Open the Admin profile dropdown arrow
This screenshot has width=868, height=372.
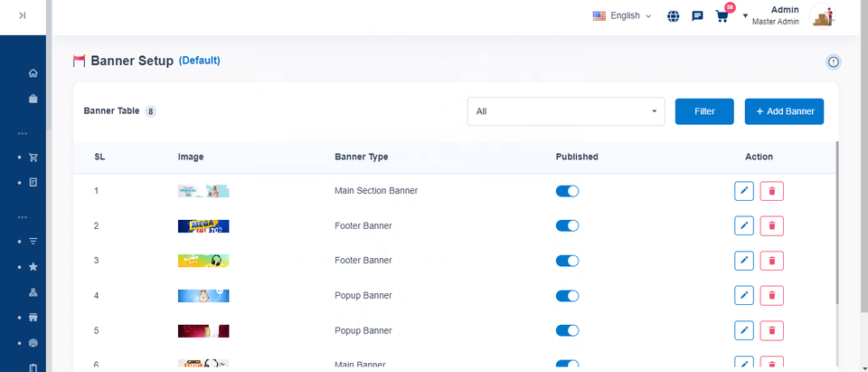point(745,16)
